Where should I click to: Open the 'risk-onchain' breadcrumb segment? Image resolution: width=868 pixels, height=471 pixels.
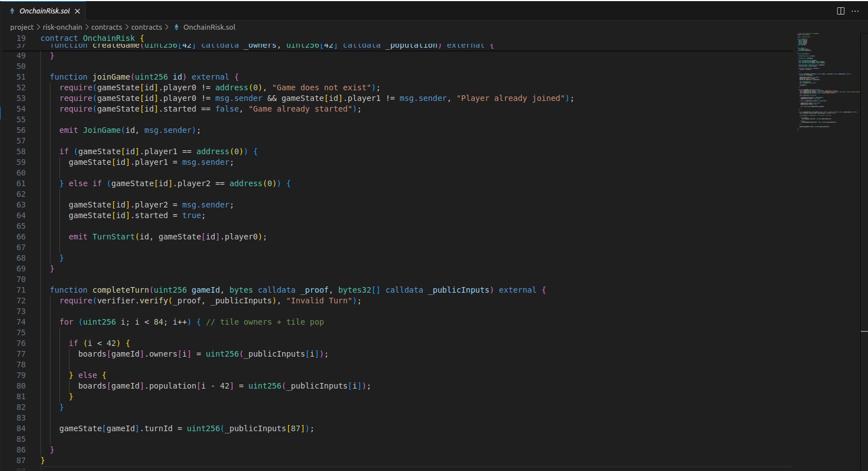62,27
